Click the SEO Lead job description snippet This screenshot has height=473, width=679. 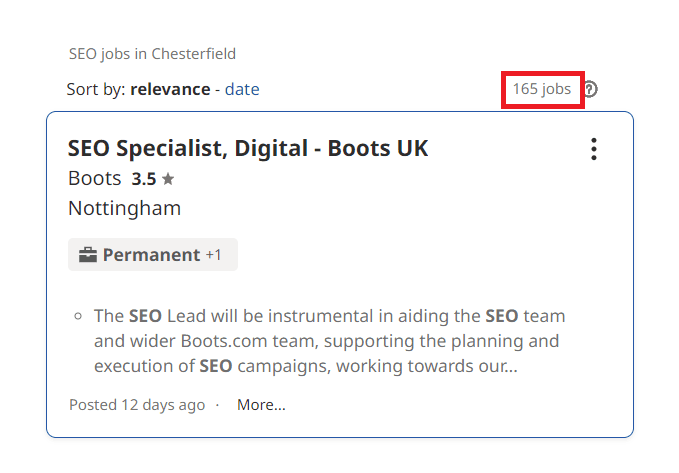(x=329, y=341)
